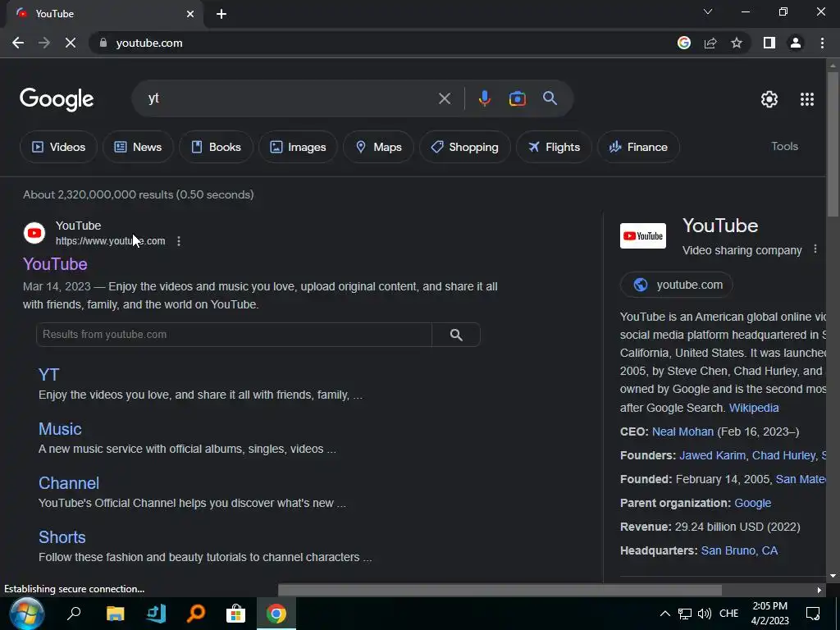Click the YouTube favicon beside the first result
The image size is (840, 630).
[x=34, y=233]
